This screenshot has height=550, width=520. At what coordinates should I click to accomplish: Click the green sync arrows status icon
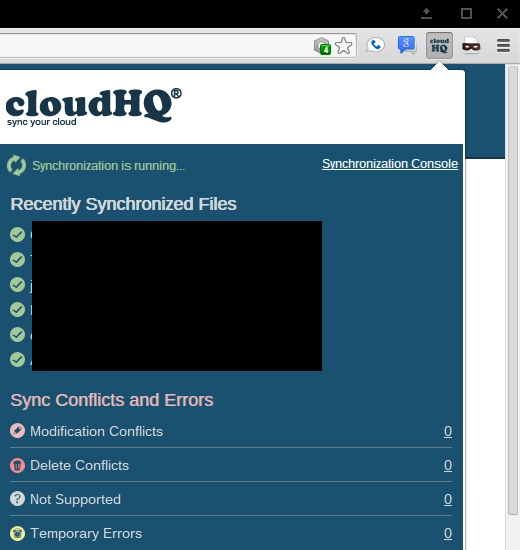16,165
